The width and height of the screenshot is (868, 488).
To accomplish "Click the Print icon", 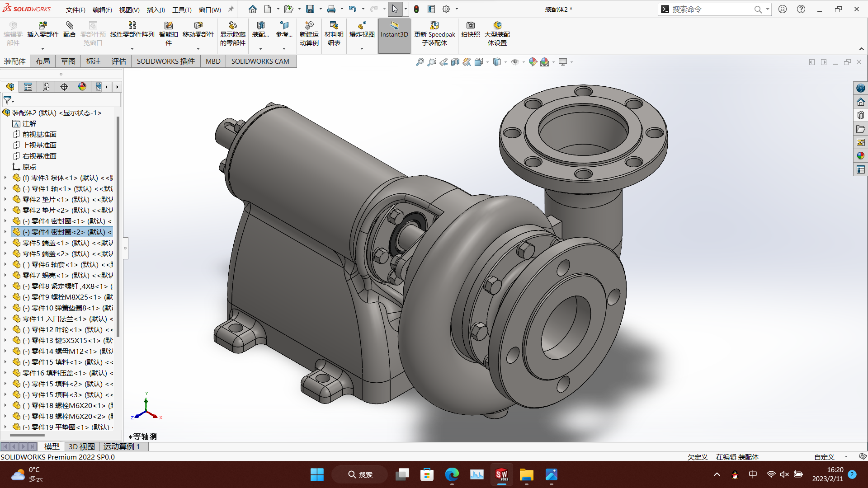I will coord(331,9).
